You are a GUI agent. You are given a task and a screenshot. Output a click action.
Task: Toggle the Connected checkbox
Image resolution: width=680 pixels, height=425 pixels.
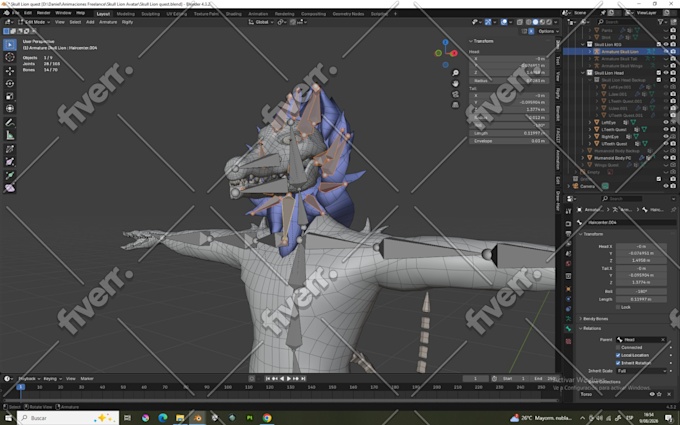[x=618, y=347]
